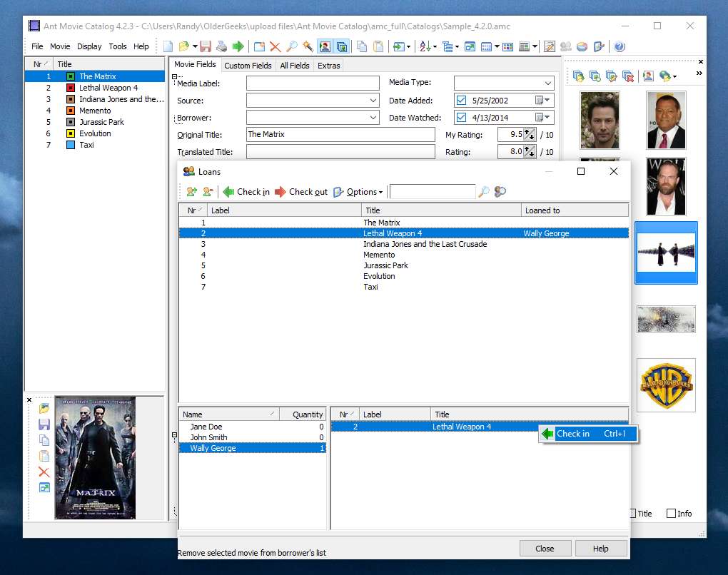The height and width of the screenshot is (575, 728).
Task: Toggle the extras panel display icon
Action: tap(341, 46)
